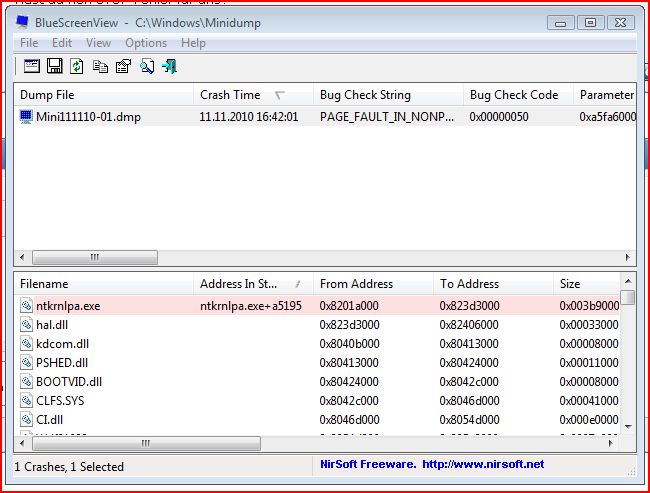Select the CLFS.SYS row

[x=317, y=401]
